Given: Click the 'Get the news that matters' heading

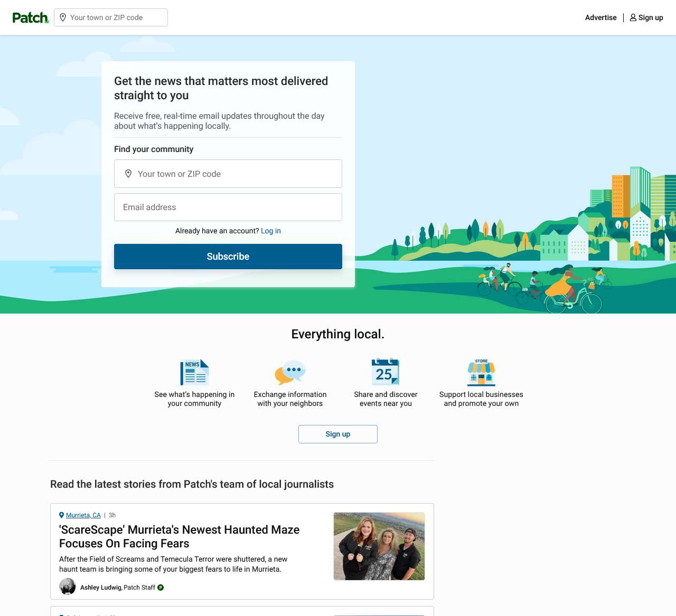Looking at the screenshot, I should point(221,88).
